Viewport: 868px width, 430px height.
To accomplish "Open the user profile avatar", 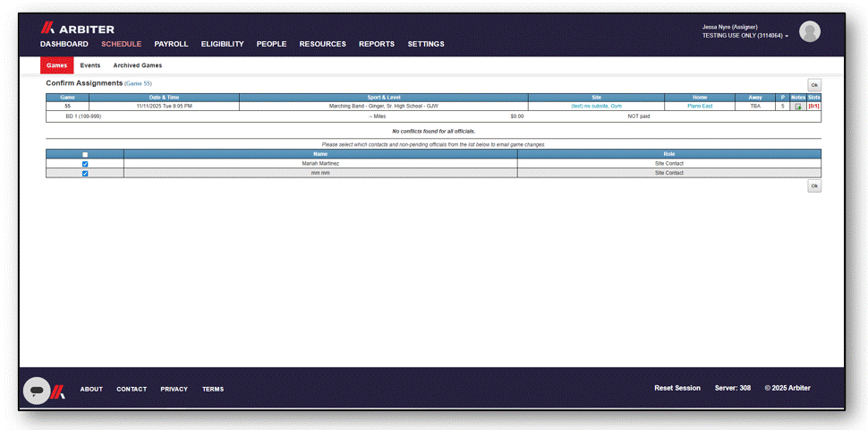I will coord(810,31).
